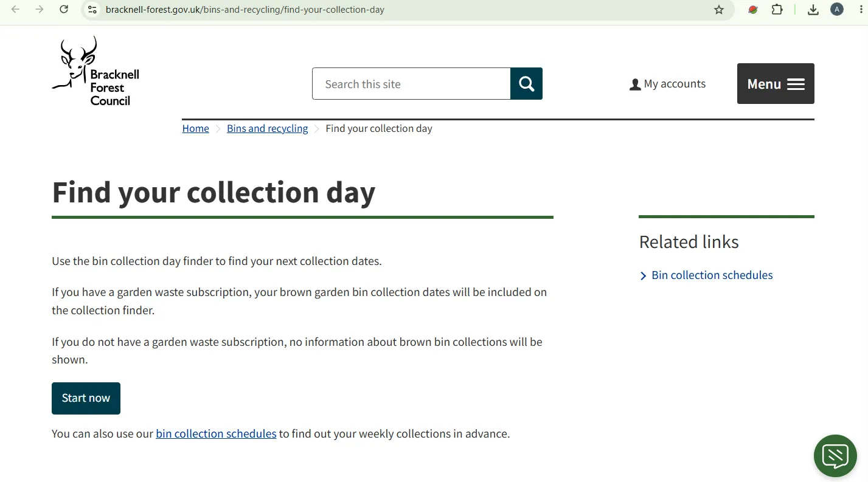Click the browser forward arrow
Screen dimensions: 868x482
[40, 10]
